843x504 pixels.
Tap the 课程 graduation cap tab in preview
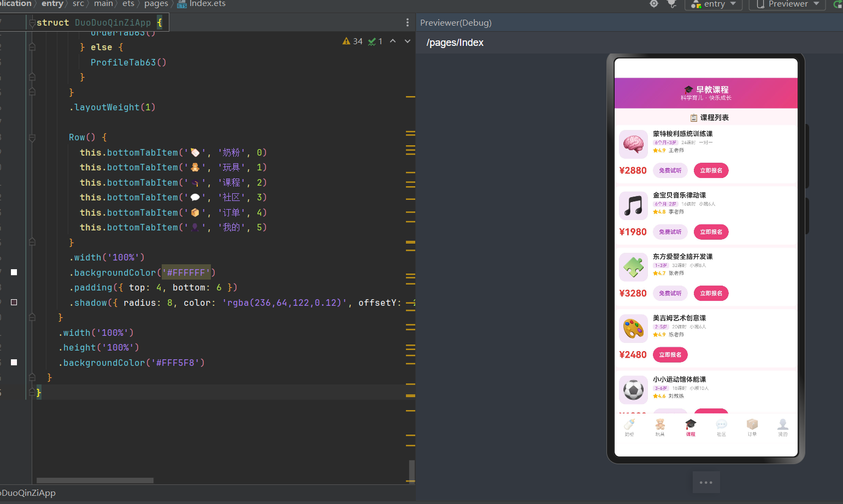tap(691, 428)
